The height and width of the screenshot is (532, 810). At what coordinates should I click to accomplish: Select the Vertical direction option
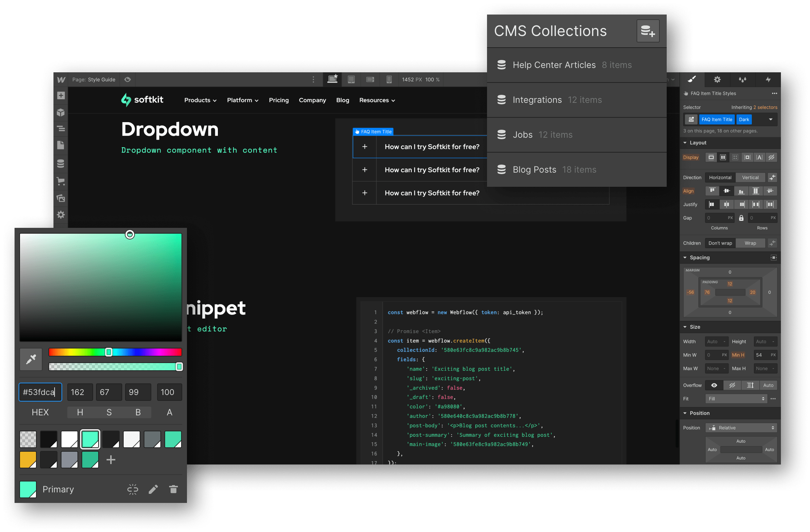(x=750, y=178)
